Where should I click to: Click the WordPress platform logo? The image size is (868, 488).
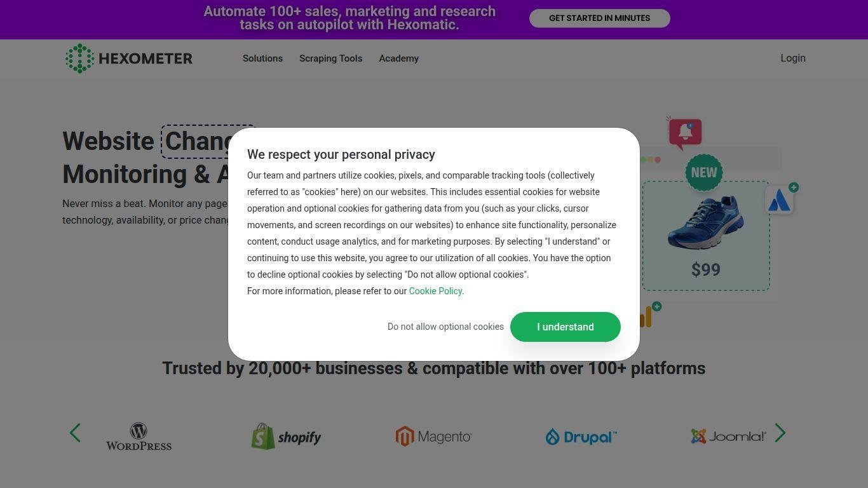click(x=139, y=437)
